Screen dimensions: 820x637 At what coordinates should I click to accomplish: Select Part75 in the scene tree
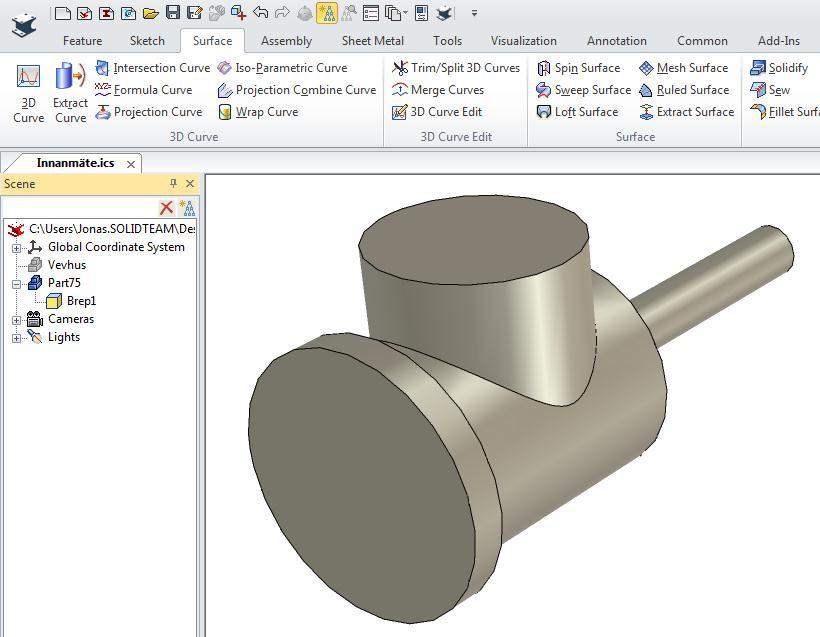(x=64, y=283)
